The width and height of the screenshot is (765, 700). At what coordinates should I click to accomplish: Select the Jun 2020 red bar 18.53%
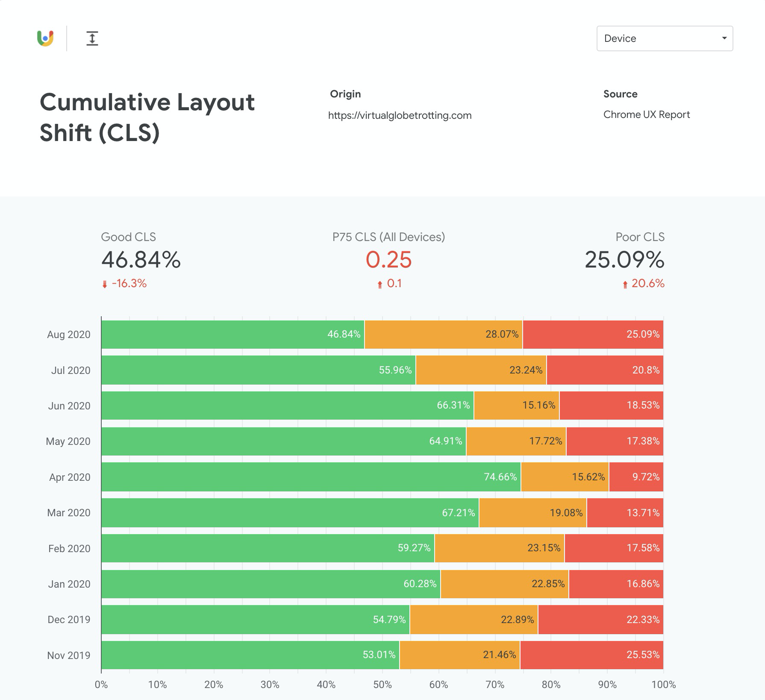612,405
